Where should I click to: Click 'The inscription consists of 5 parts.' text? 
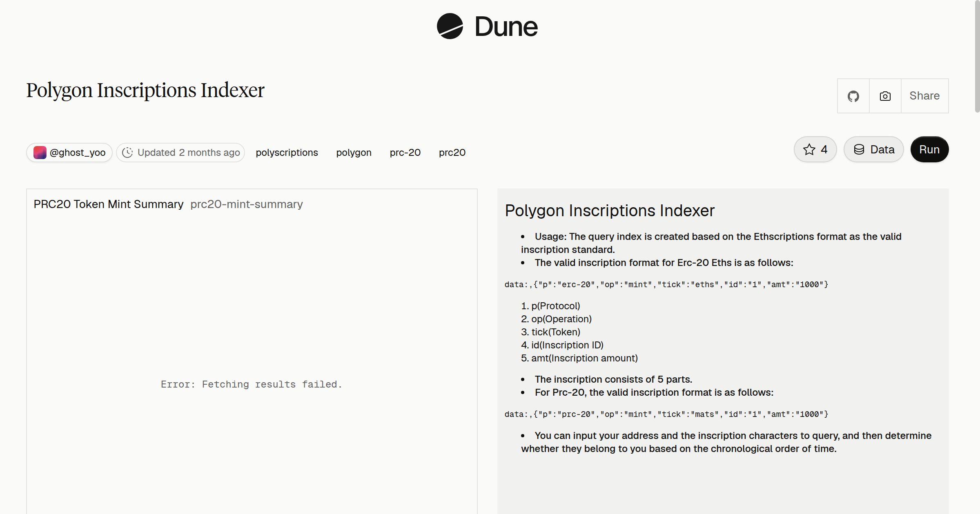click(613, 379)
